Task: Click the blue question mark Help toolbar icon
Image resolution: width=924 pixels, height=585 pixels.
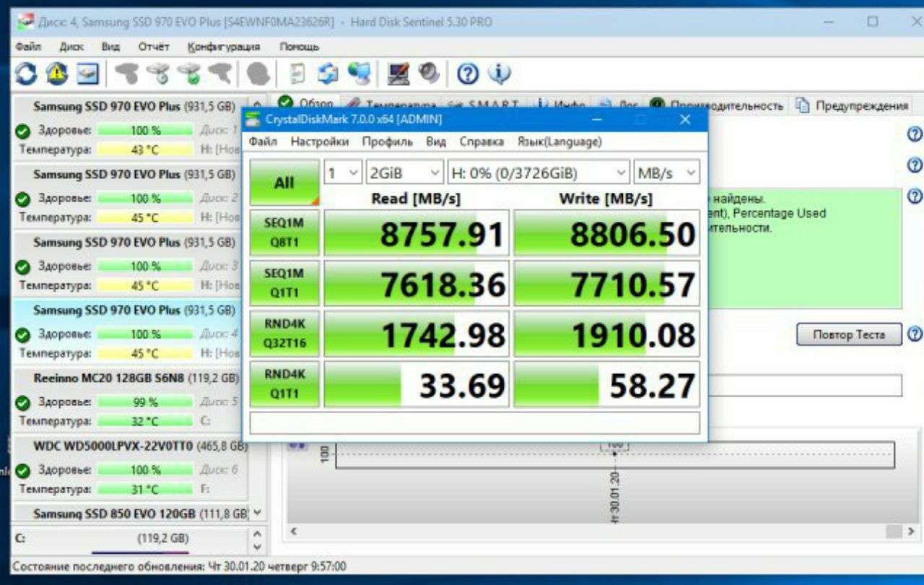Action: pos(468,73)
